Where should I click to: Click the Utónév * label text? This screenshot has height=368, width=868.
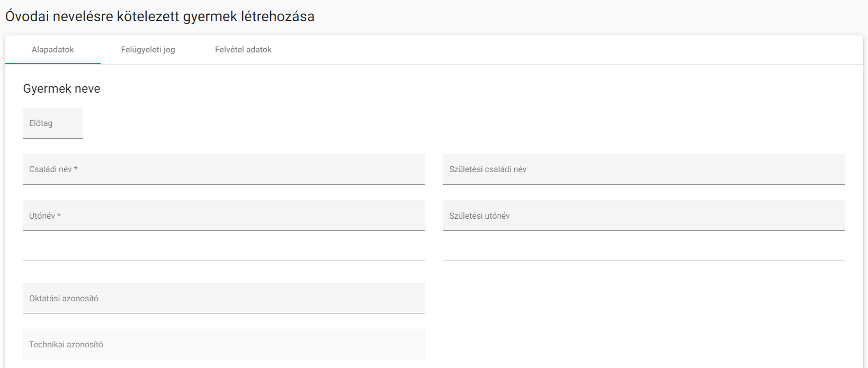point(45,216)
